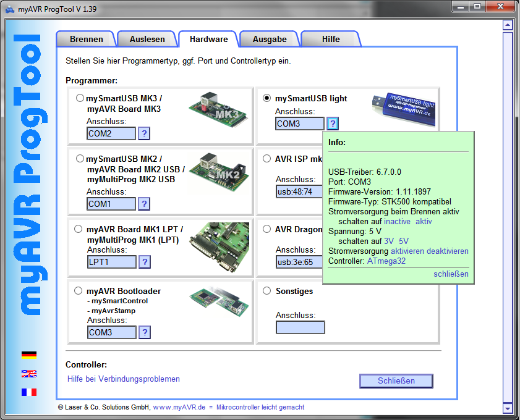Open help icon for myAVR Bootloader port
The height and width of the screenshot is (420, 520).
(x=145, y=332)
